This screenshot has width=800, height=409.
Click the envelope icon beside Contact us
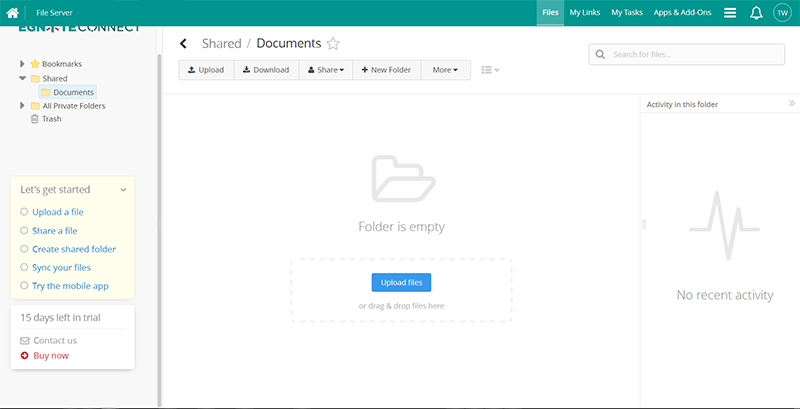click(x=24, y=341)
